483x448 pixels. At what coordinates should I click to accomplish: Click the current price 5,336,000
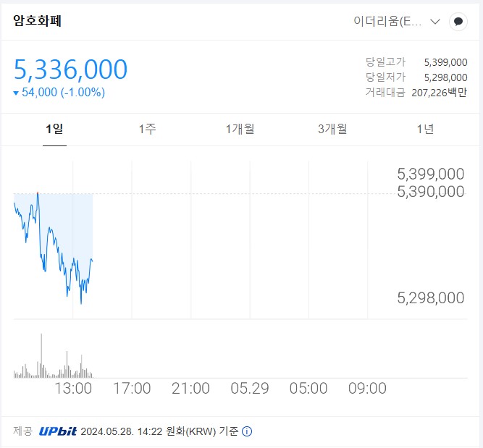(x=71, y=69)
